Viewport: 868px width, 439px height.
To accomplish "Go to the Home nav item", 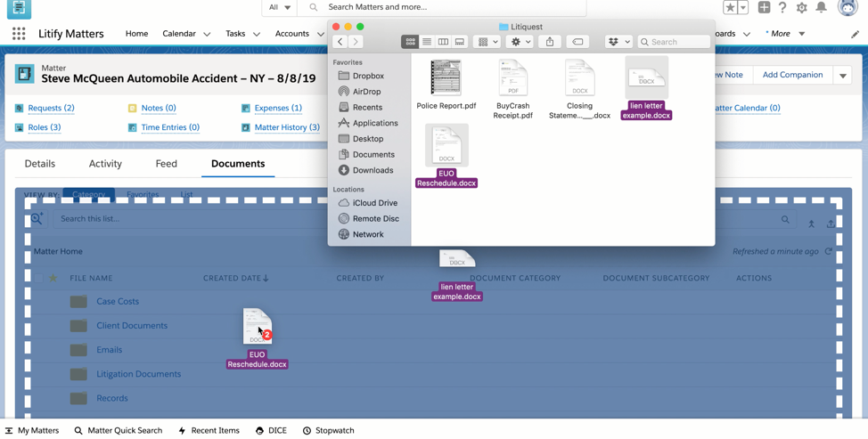I will 136,34.
